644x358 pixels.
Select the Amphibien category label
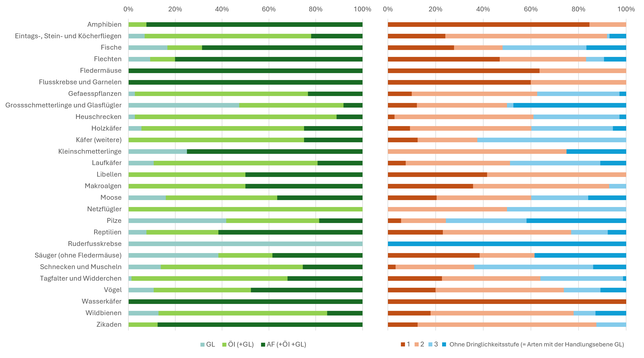tap(104, 25)
